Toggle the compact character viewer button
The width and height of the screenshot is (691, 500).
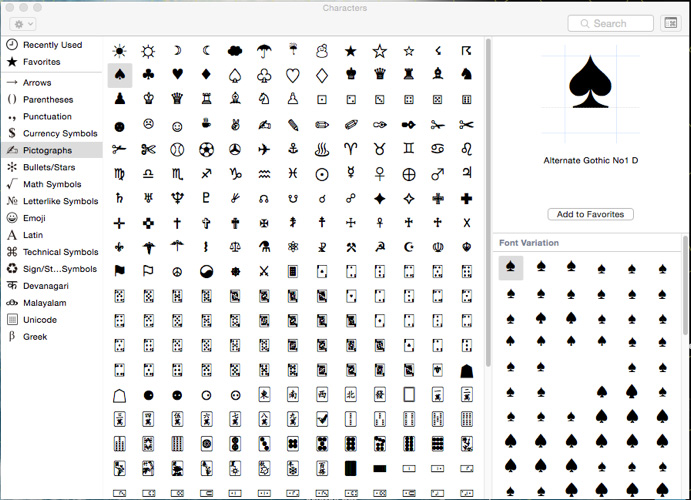(x=671, y=23)
